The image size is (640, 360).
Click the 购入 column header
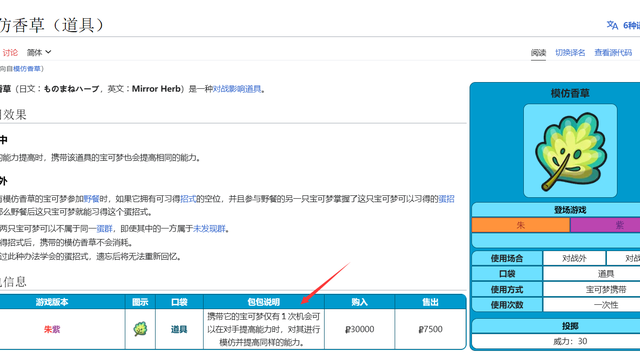pos(360,302)
